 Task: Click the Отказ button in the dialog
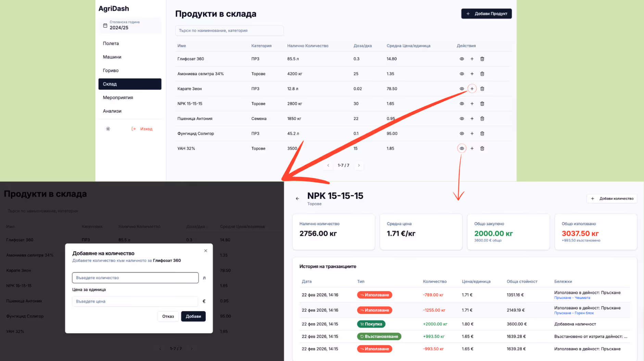pyautogui.click(x=168, y=317)
